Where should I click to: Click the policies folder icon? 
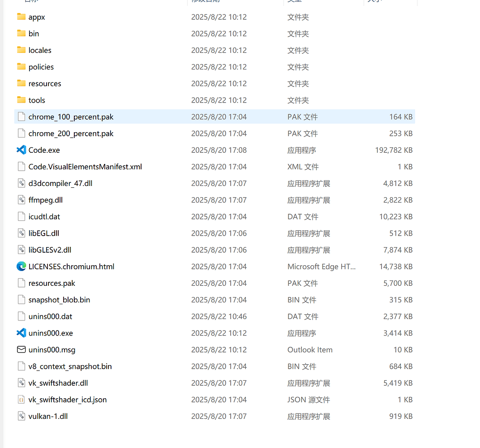(21, 67)
